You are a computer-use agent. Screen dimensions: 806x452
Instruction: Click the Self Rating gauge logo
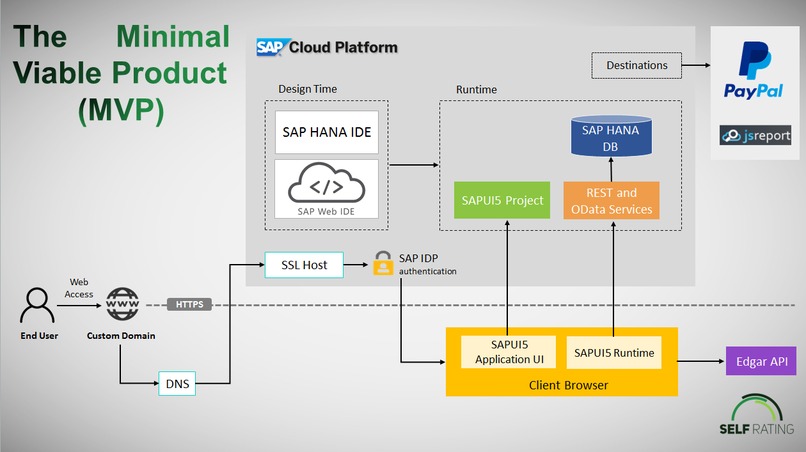[757, 414]
